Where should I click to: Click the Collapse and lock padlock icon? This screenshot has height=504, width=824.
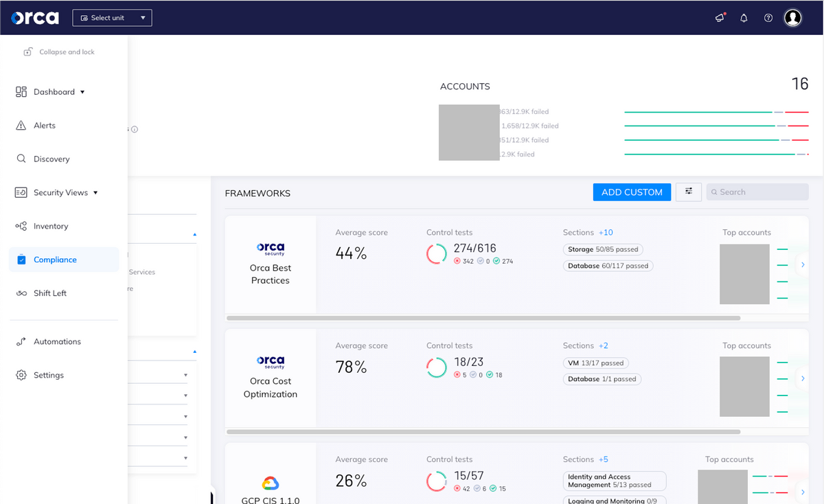click(28, 51)
